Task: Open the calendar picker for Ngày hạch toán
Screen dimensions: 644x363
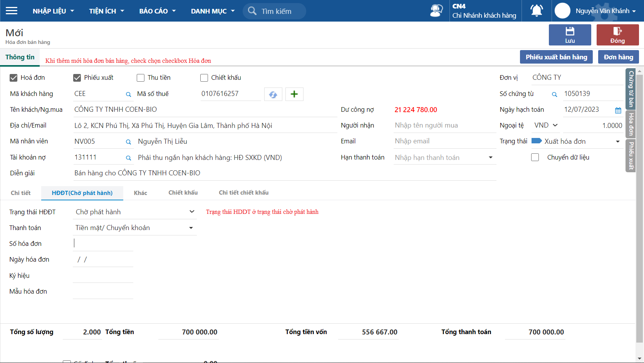Action: click(618, 110)
